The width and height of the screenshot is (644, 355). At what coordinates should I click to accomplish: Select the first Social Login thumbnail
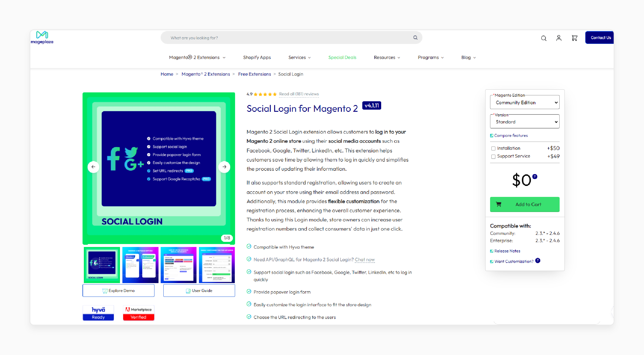[x=102, y=265]
